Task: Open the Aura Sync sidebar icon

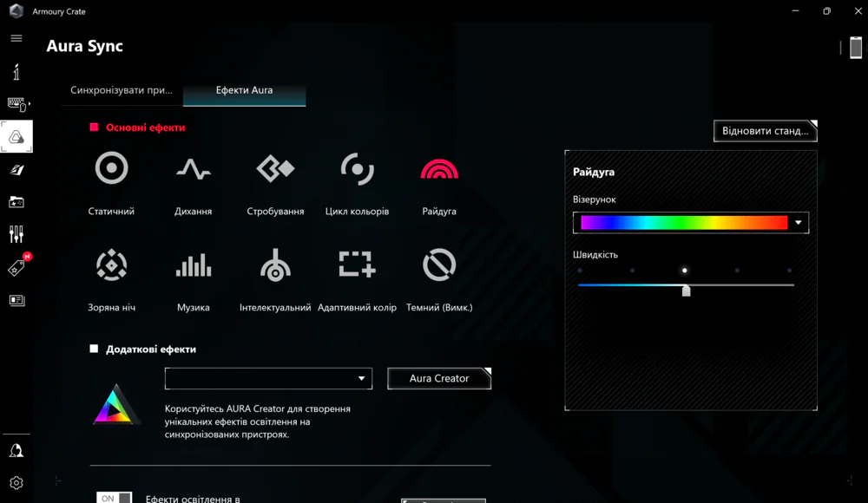Action: [16, 137]
